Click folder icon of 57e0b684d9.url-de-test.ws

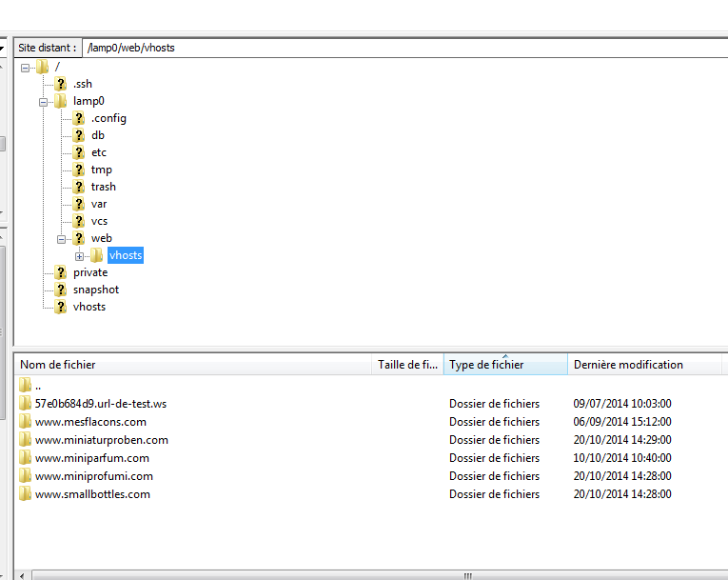tap(25, 403)
